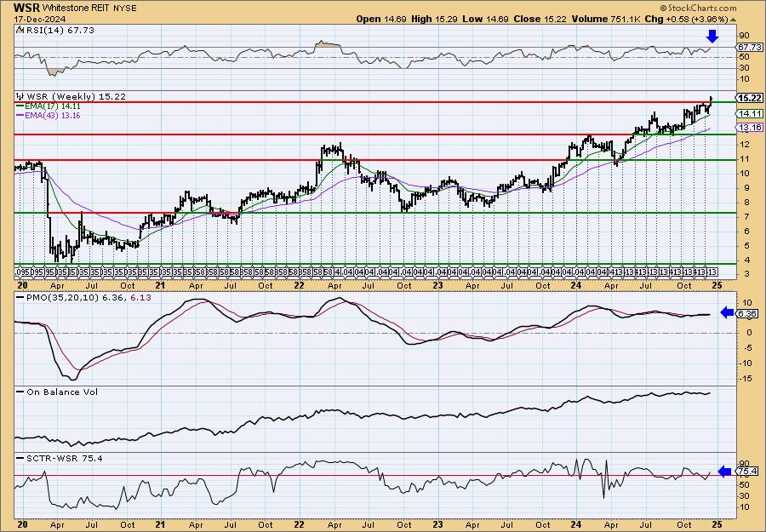Click the EMA(17) 14.11 legend entry
The width and height of the screenshot is (766, 532).
53,106
